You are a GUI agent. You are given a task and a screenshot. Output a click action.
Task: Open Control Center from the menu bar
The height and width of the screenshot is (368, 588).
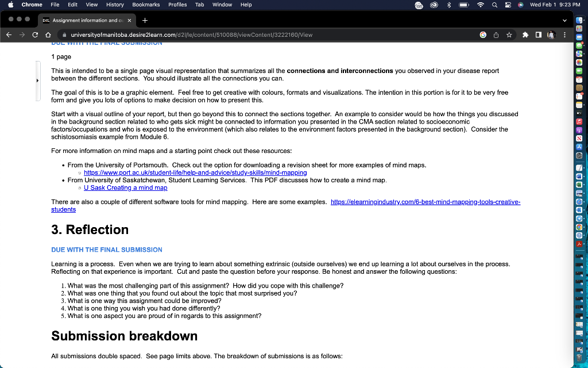(506, 5)
